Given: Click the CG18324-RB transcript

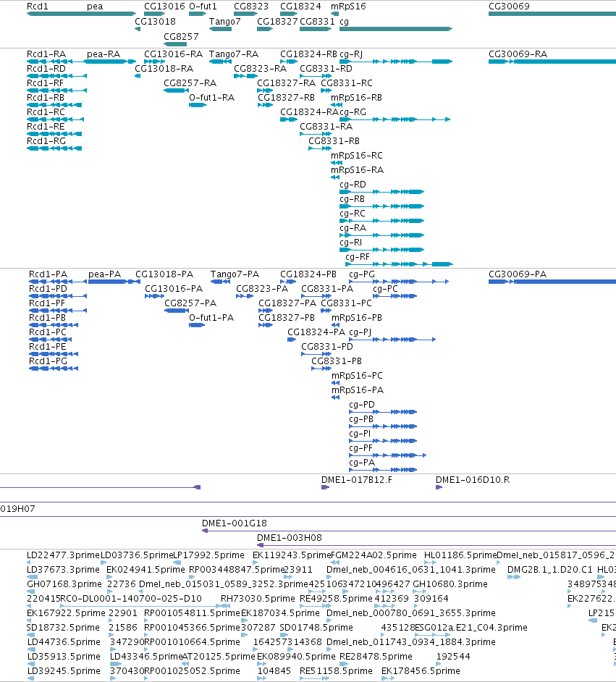Looking at the screenshot, I should tap(308, 54).
